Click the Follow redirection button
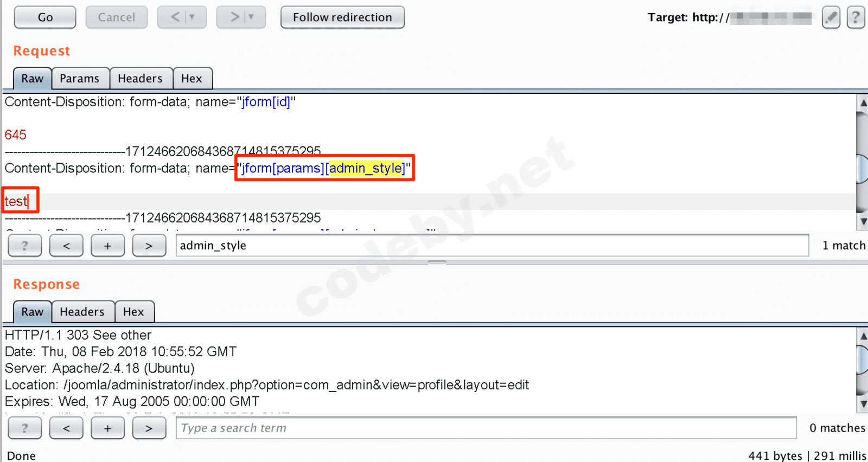Image resolution: width=868 pixels, height=462 pixels. click(342, 17)
